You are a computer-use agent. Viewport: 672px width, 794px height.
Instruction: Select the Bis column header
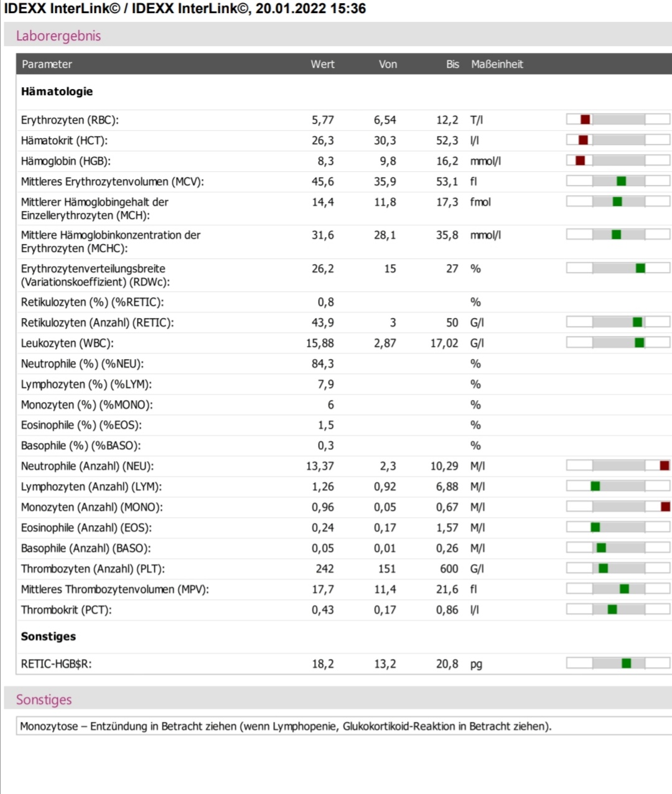point(452,64)
